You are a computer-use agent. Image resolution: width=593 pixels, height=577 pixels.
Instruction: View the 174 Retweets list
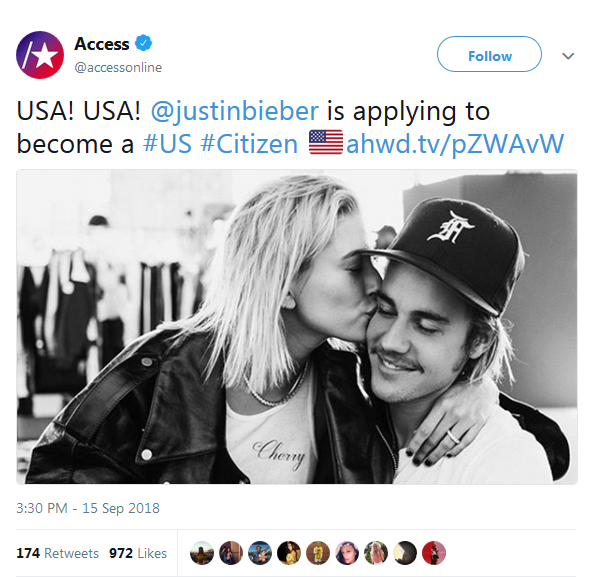[57, 553]
